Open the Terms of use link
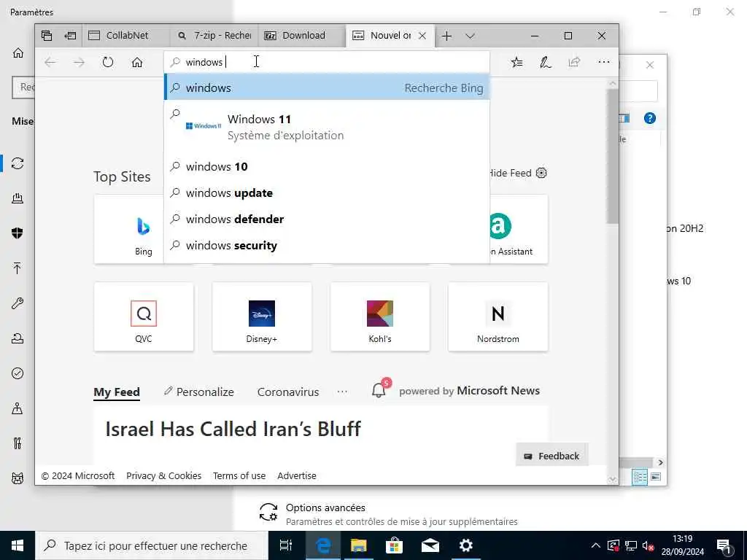The width and height of the screenshot is (747, 560). click(x=239, y=475)
